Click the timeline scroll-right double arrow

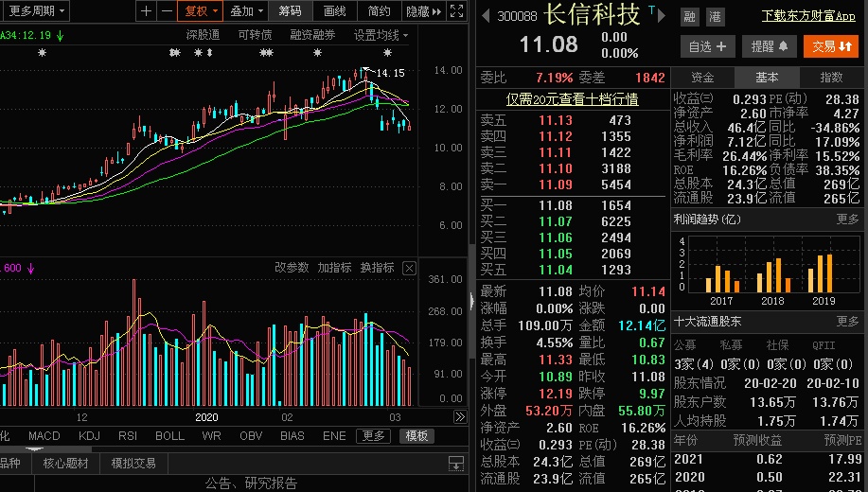click(459, 416)
